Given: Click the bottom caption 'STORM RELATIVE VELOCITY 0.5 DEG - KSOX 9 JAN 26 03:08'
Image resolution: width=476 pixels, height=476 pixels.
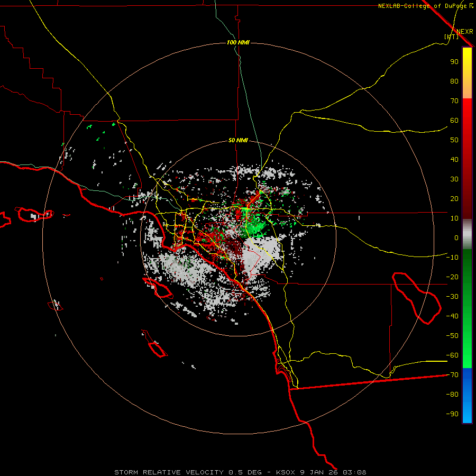Looking at the screenshot, I should point(240,472).
